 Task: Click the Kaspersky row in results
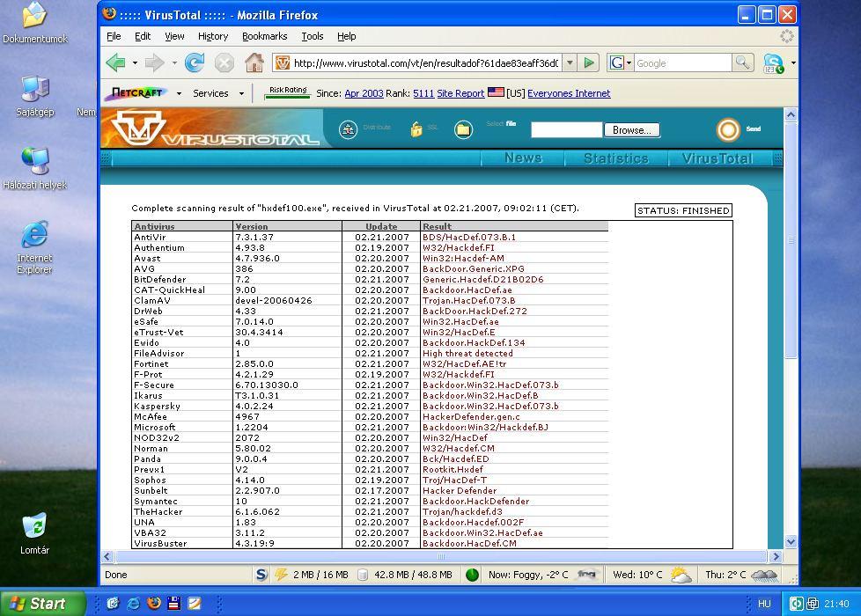370,407
